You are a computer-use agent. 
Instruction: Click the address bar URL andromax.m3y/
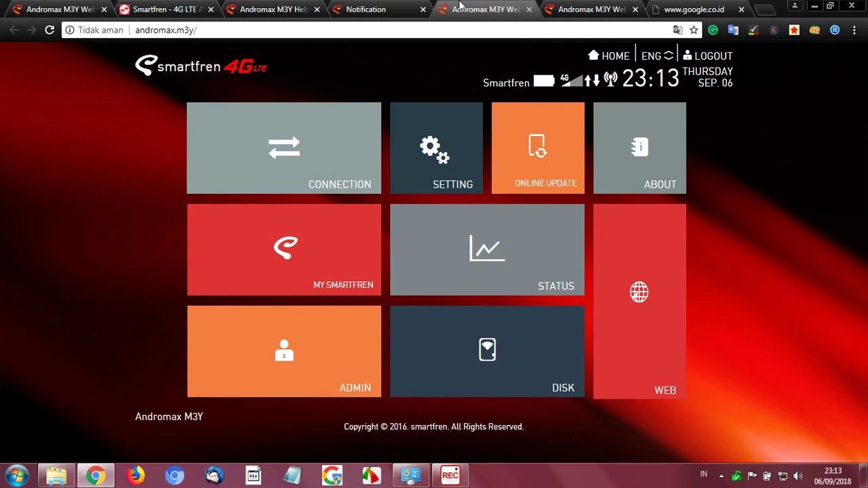165,30
